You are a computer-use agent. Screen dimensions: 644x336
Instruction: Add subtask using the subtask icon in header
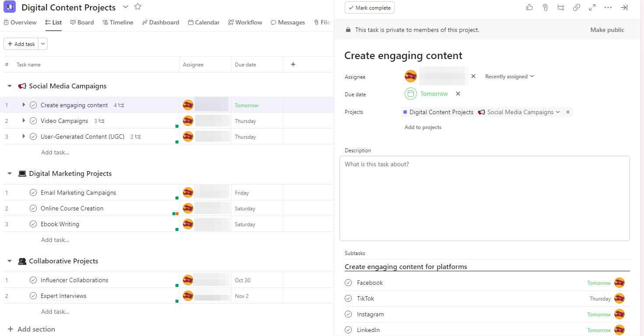(x=561, y=7)
